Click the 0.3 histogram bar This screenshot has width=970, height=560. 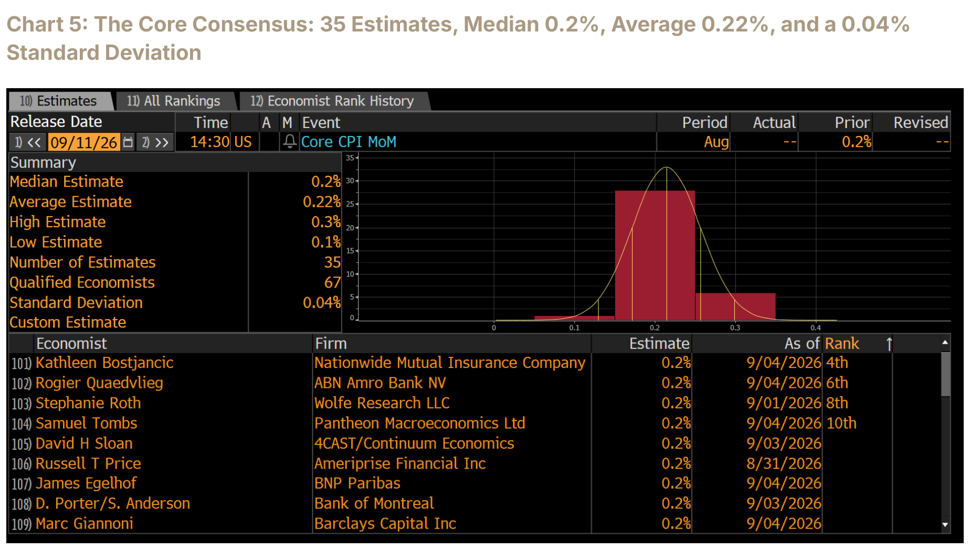coord(736,307)
